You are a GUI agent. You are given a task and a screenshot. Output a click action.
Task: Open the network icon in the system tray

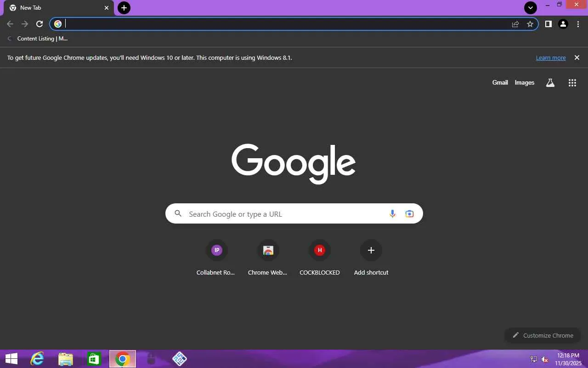point(534,359)
